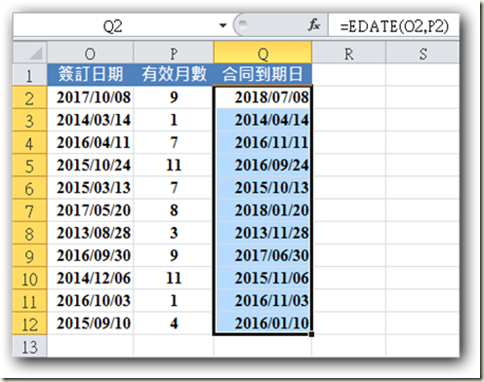
Task: Select column S header
Action: pos(423,53)
